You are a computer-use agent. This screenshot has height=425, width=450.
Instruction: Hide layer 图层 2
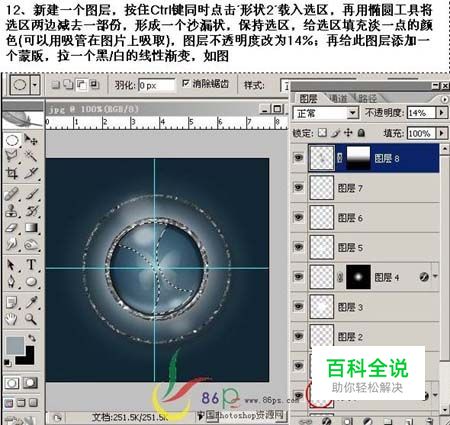coord(299,336)
